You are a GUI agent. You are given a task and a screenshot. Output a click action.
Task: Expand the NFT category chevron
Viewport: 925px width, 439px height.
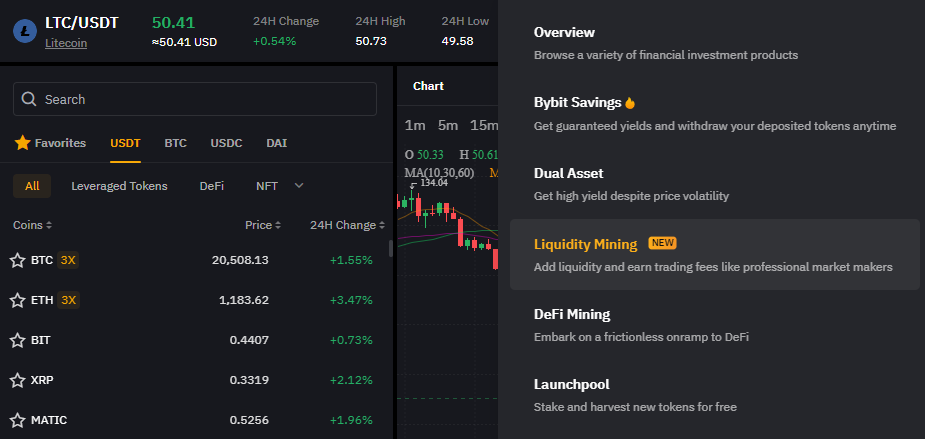tap(299, 186)
